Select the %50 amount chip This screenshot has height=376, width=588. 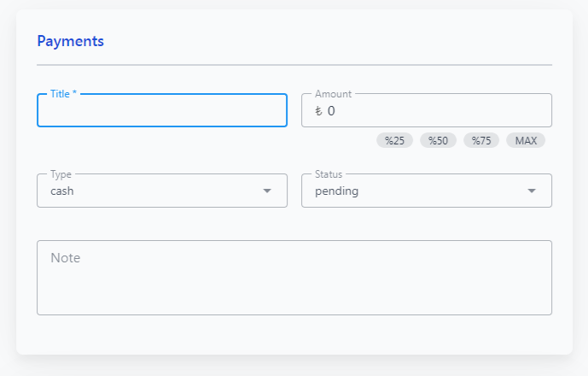[438, 140]
